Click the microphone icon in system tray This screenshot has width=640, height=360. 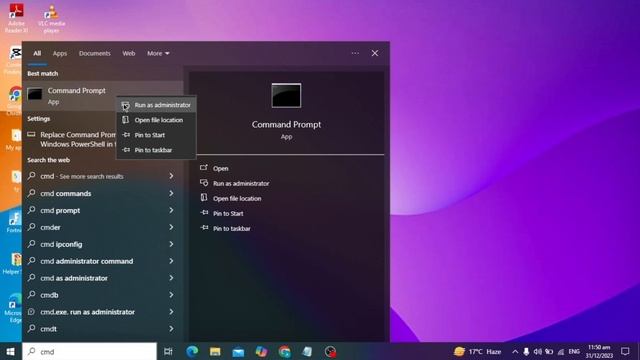[x=527, y=351]
